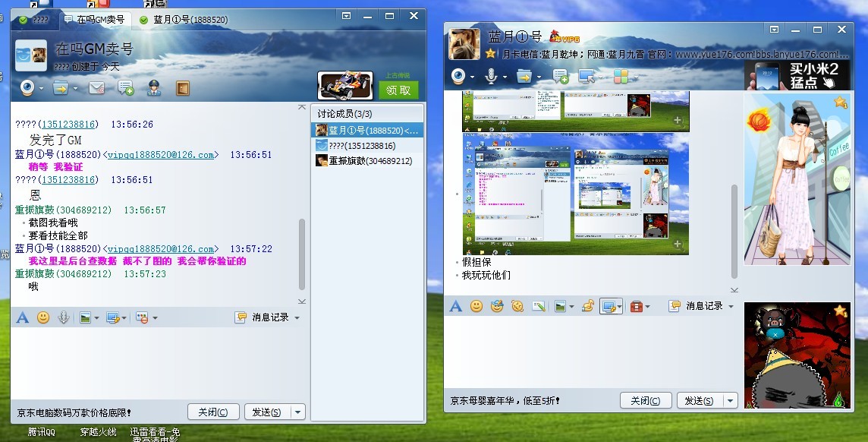Open the mail icon in group toolbar
This screenshot has width=868, height=442.
tap(96, 89)
